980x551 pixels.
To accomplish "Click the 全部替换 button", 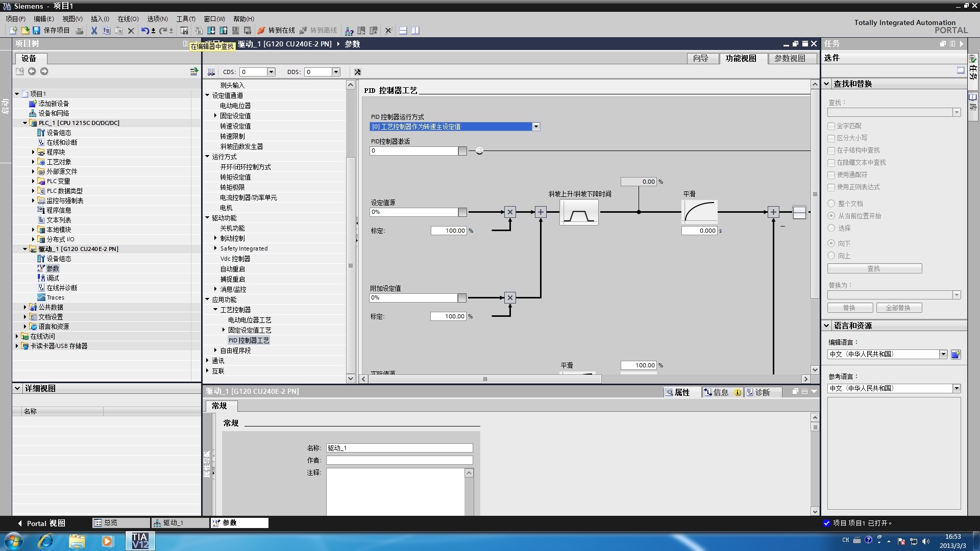I will (898, 308).
